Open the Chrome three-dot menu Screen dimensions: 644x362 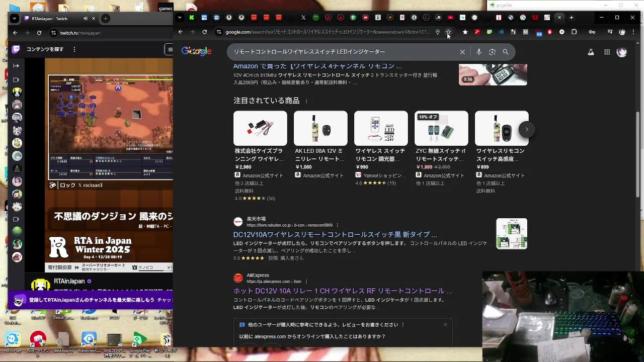coord(633,32)
